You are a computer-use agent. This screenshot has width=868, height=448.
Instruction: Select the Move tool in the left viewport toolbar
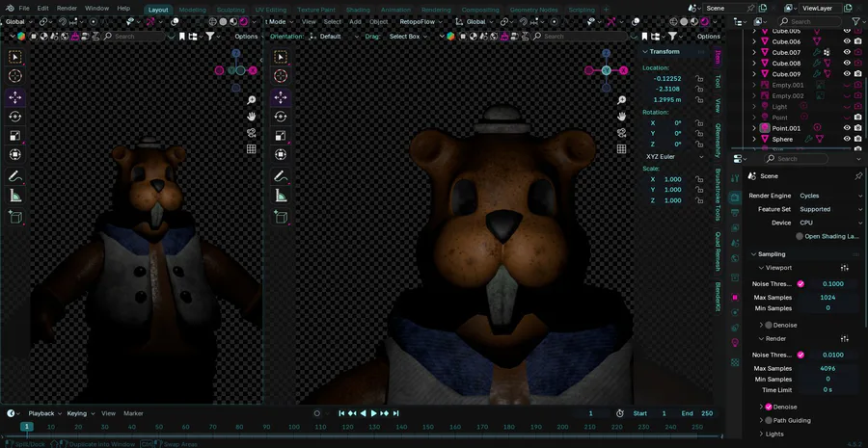[14, 98]
